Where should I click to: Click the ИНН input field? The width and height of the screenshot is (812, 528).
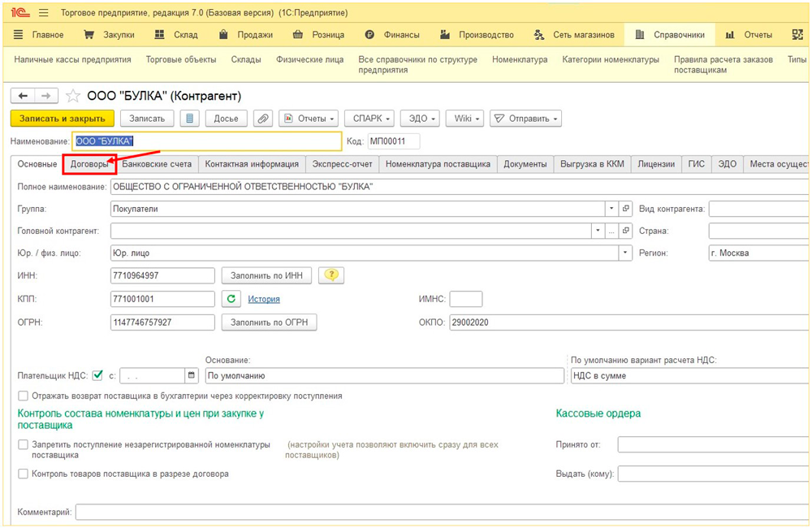[x=162, y=275]
